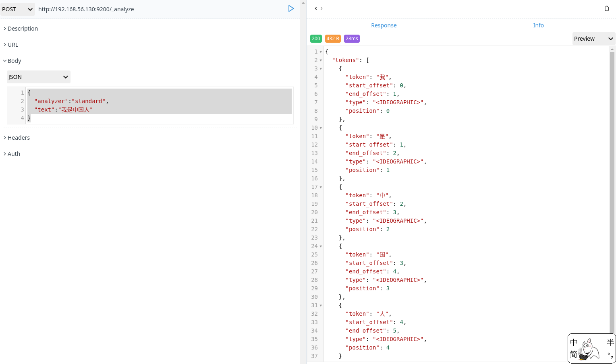Click the back arrow above the Response panel

(x=315, y=8)
